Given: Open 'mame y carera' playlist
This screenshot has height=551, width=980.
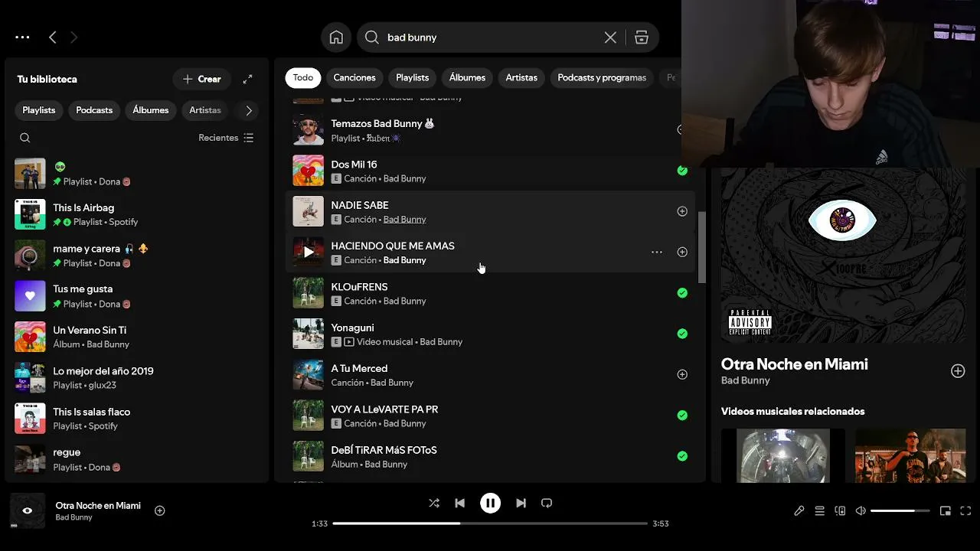Looking at the screenshot, I should point(137,256).
